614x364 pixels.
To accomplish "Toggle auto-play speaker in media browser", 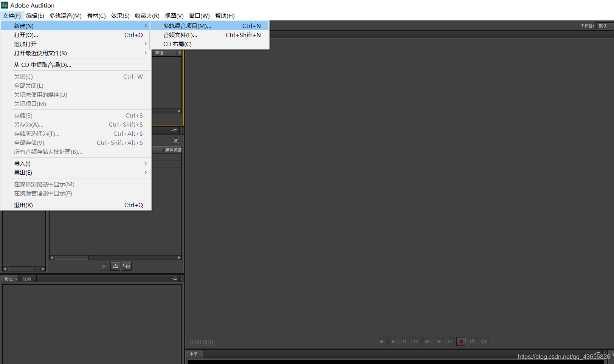I will click(x=127, y=266).
